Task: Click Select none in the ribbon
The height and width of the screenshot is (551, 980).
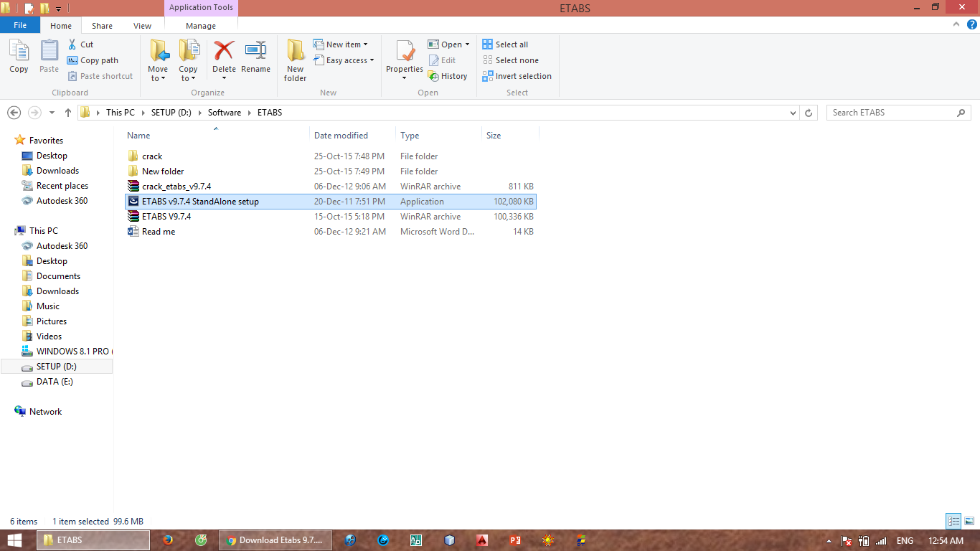Action: point(510,60)
